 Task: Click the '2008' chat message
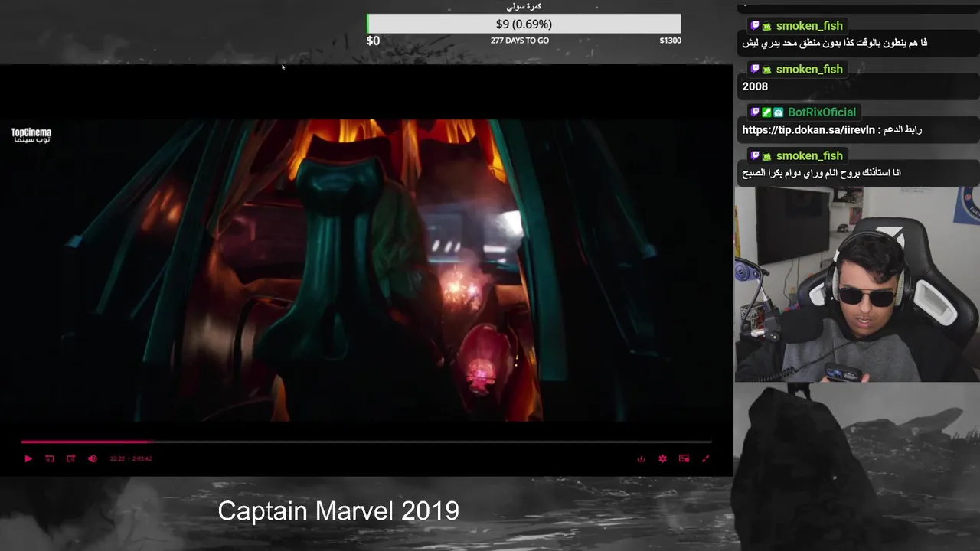point(755,86)
